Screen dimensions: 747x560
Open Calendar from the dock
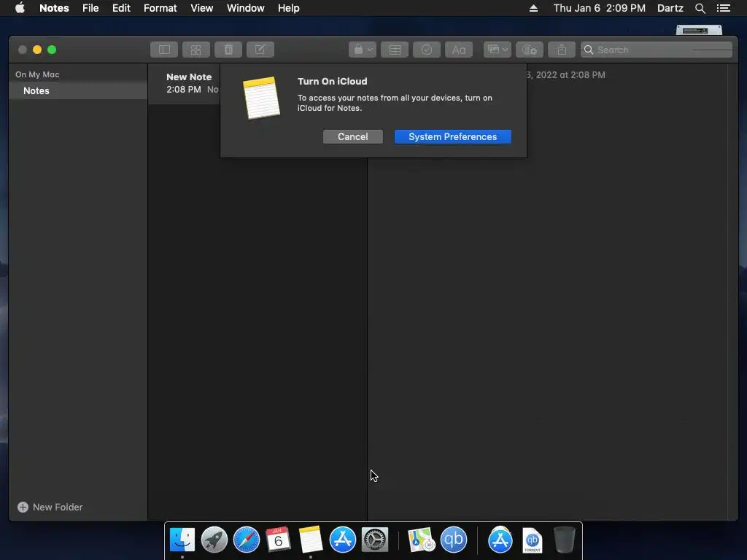coord(278,540)
